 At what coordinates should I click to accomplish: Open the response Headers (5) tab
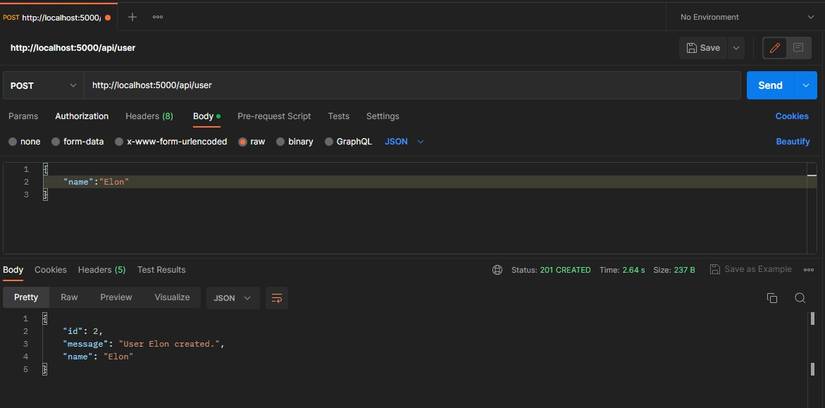[102, 270]
